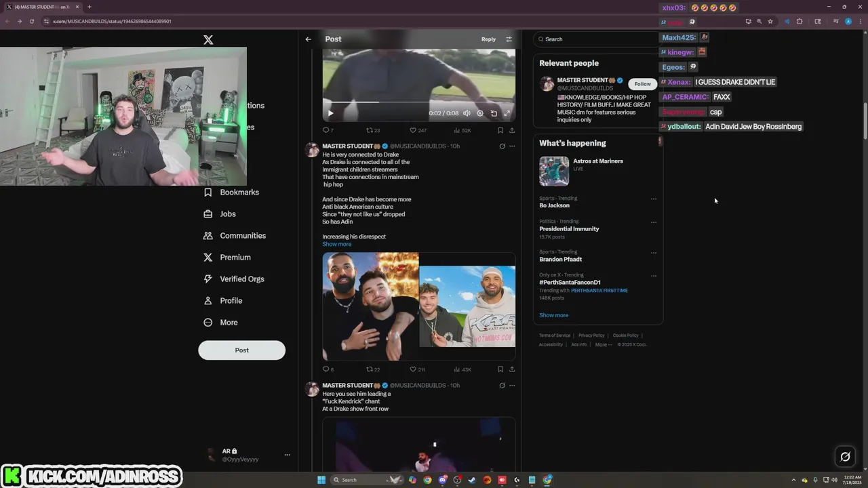Open Profile in the sidebar

[x=222, y=301]
